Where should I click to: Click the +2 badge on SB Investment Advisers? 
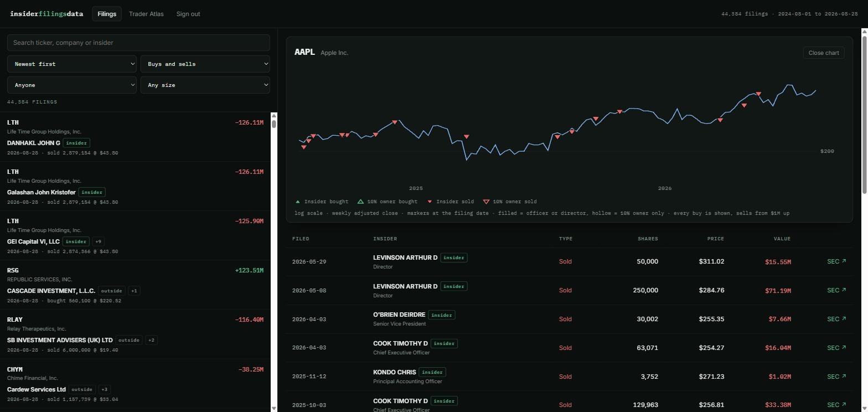pos(151,340)
